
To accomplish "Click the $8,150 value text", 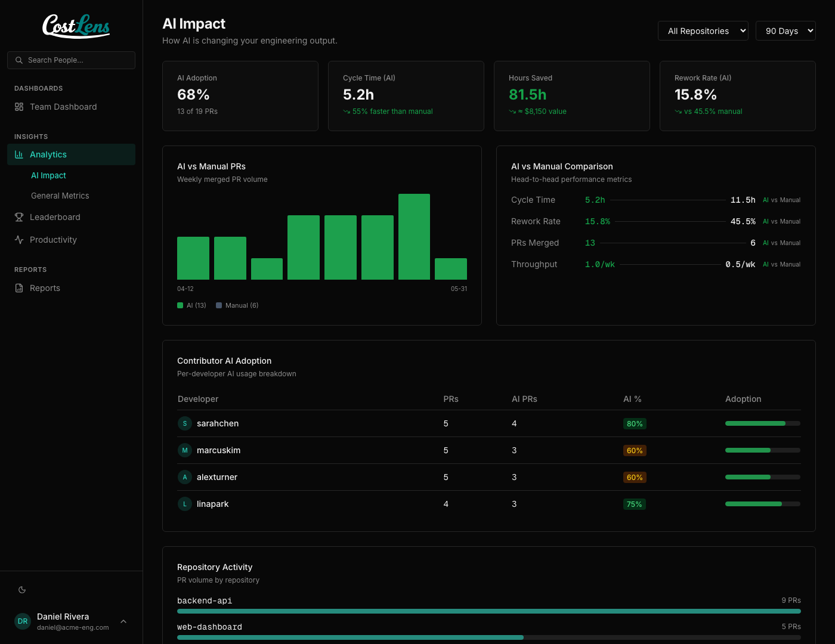I will click(x=542, y=112).
